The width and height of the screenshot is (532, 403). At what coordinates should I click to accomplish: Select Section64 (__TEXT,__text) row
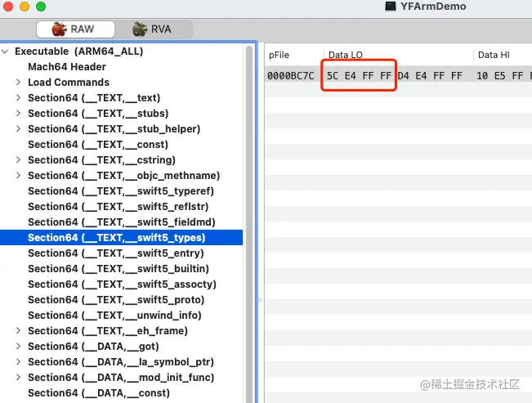[x=122, y=98]
